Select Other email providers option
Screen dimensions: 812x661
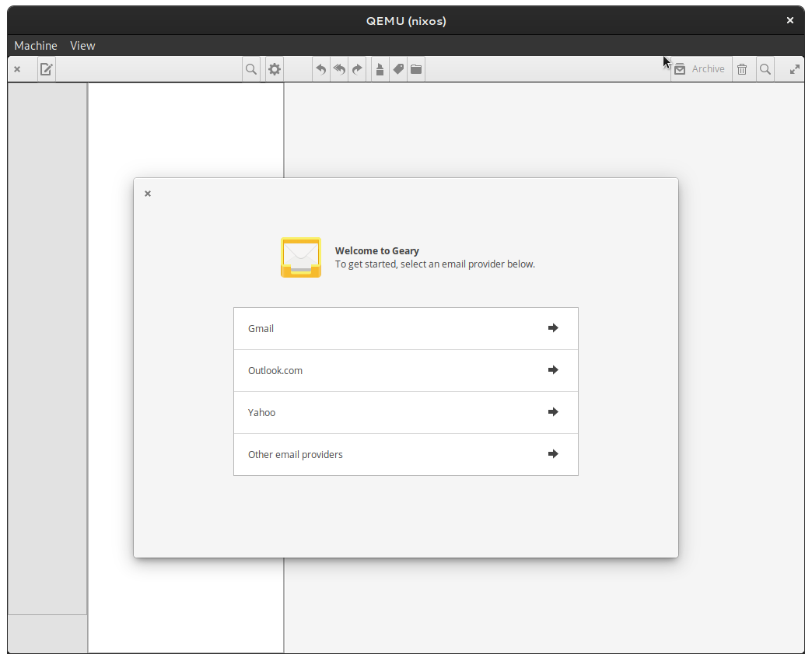(405, 454)
